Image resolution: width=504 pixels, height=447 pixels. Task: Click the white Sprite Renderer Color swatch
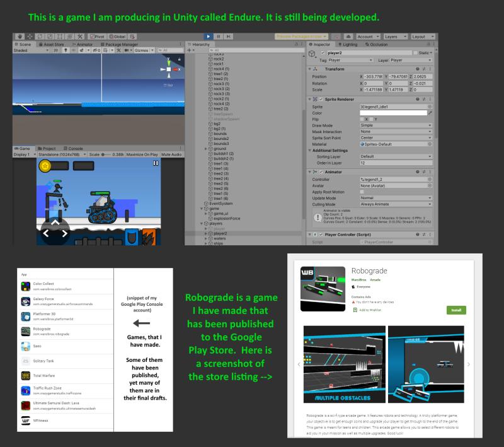tap(393, 113)
